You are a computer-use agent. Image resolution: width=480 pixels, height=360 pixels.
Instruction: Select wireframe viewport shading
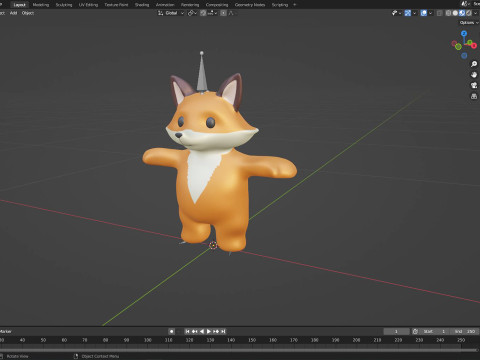pos(448,13)
